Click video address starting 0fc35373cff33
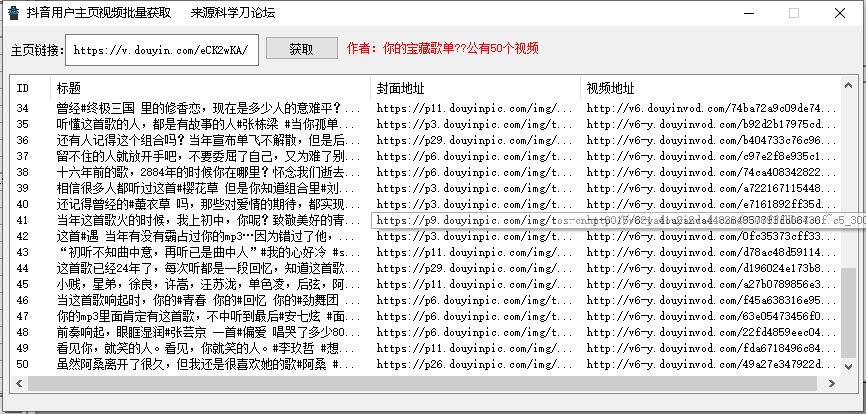 point(711,237)
